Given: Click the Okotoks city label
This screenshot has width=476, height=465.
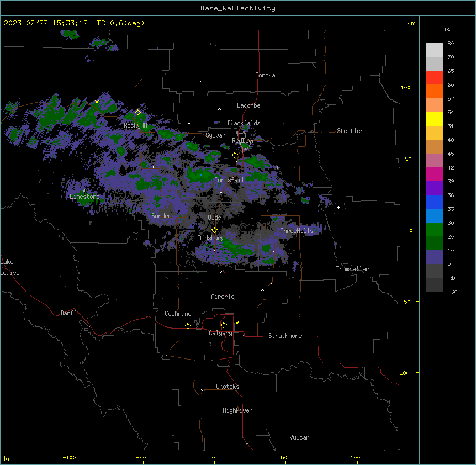Looking at the screenshot, I should [228, 387].
